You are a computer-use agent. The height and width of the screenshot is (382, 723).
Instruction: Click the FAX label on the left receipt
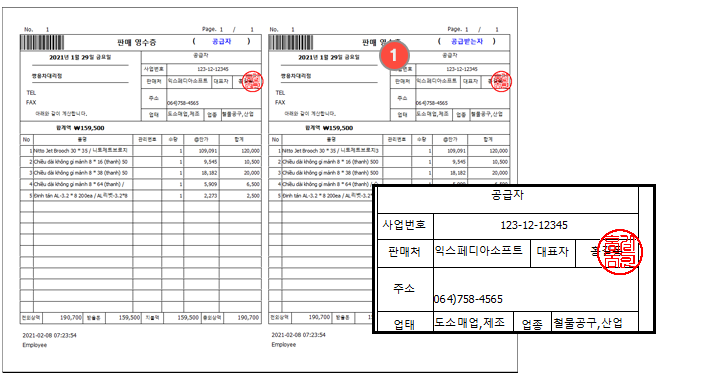tap(31, 102)
